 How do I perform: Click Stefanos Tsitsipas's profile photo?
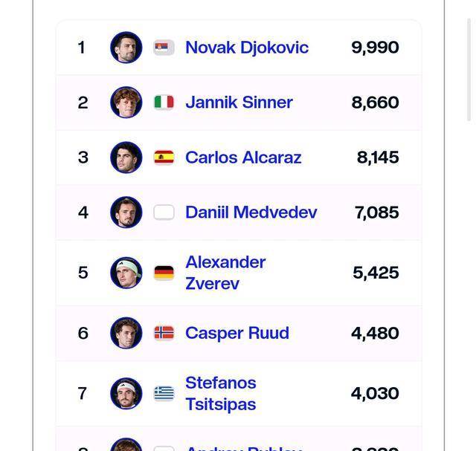click(x=126, y=393)
